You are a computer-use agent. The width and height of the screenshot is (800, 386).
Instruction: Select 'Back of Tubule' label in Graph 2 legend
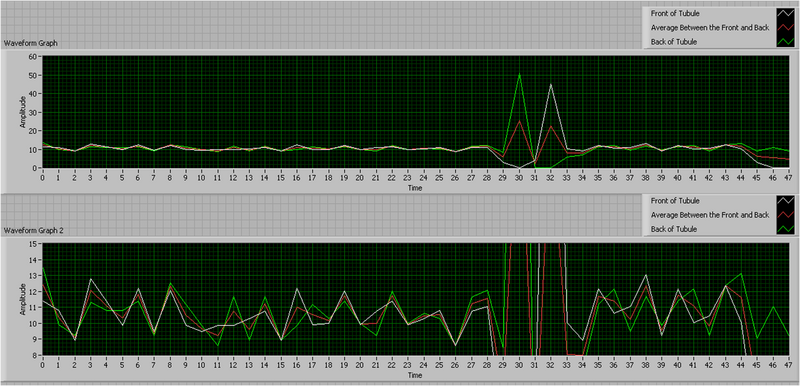point(673,229)
